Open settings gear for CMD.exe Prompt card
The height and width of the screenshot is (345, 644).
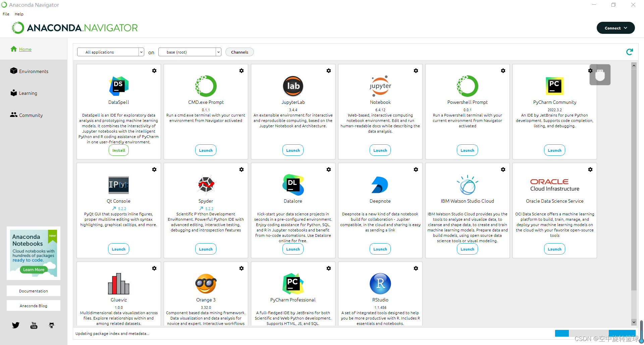(x=241, y=71)
